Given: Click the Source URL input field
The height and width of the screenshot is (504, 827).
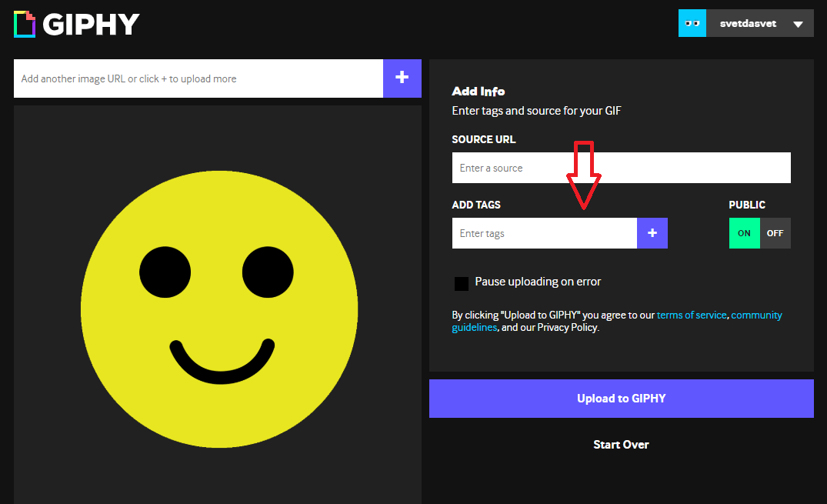Looking at the screenshot, I should pyautogui.click(x=622, y=168).
